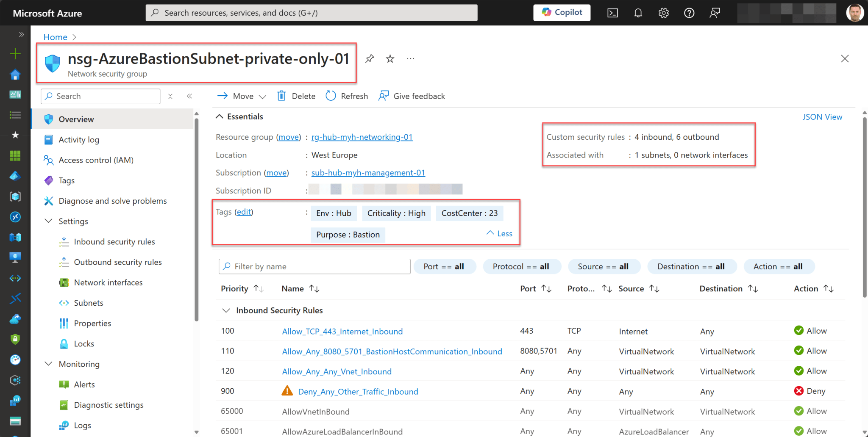Viewport: 868px width, 437px height.
Task: Open the help and support icon
Action: click(689, 13)
